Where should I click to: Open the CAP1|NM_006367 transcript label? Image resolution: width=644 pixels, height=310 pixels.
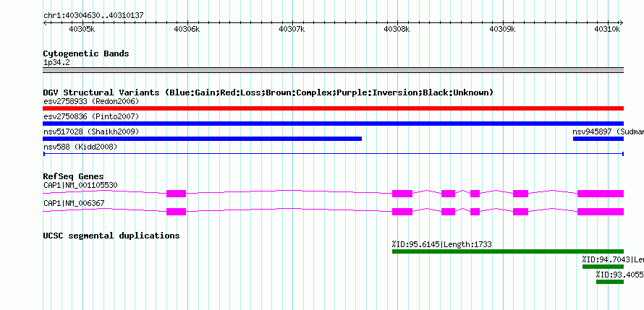[x=74, y=203]
